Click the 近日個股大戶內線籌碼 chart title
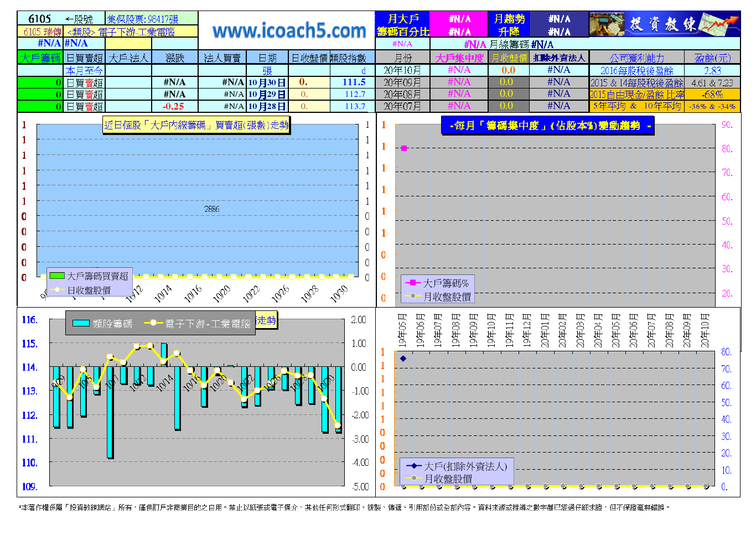The width and height of the screenshot is (756, 535). pos(196,125)
